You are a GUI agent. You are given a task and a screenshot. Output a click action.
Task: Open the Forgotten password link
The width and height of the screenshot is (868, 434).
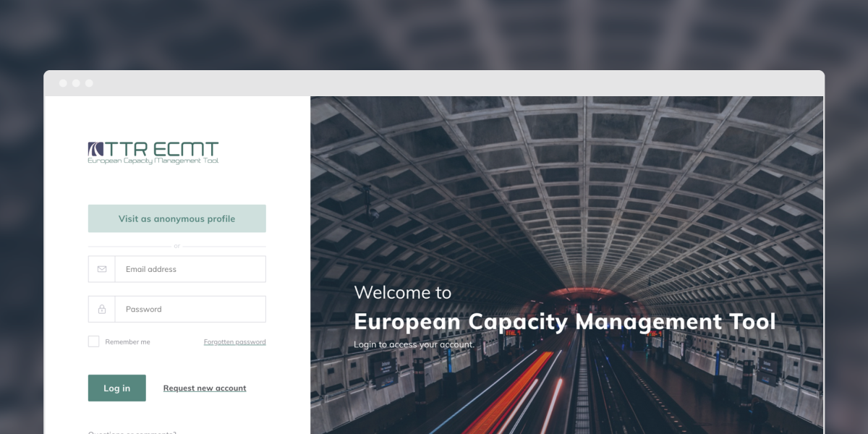235,342
